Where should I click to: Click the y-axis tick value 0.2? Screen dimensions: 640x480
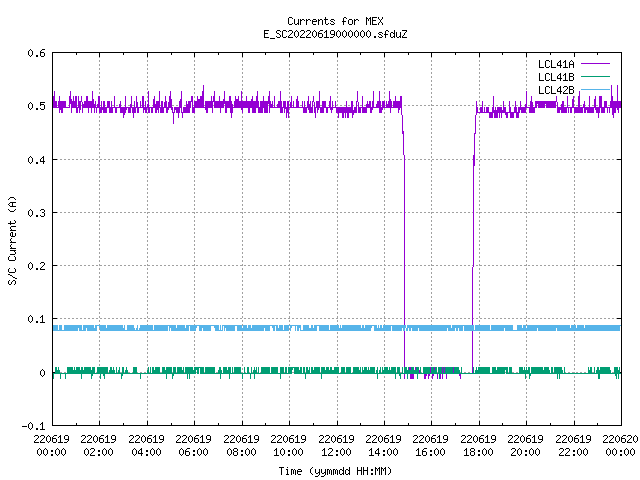(36, 266)
